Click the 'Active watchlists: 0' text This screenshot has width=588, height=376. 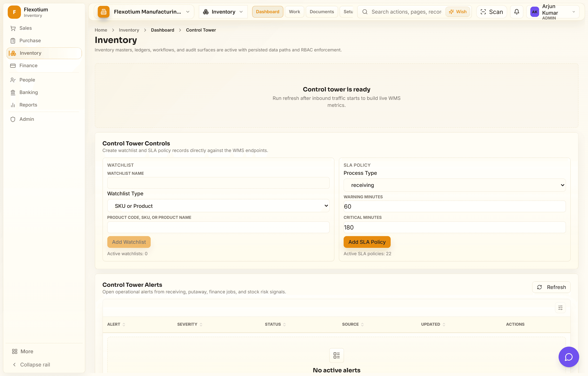click(x=127, y=254)
